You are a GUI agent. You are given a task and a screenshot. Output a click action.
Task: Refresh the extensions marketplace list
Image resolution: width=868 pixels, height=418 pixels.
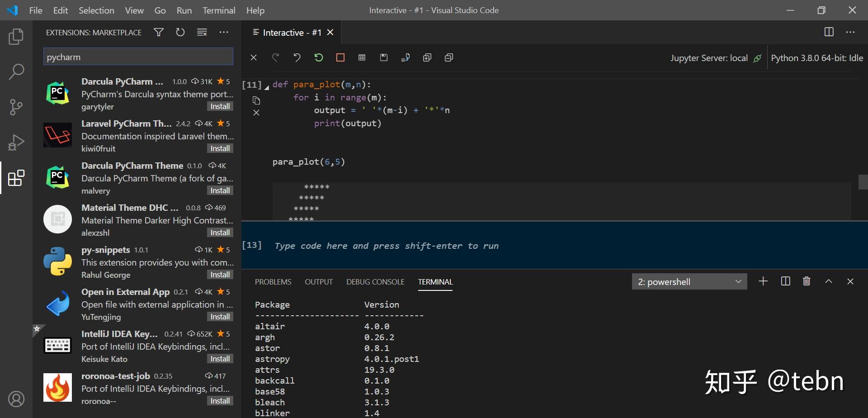coord(180,32)
